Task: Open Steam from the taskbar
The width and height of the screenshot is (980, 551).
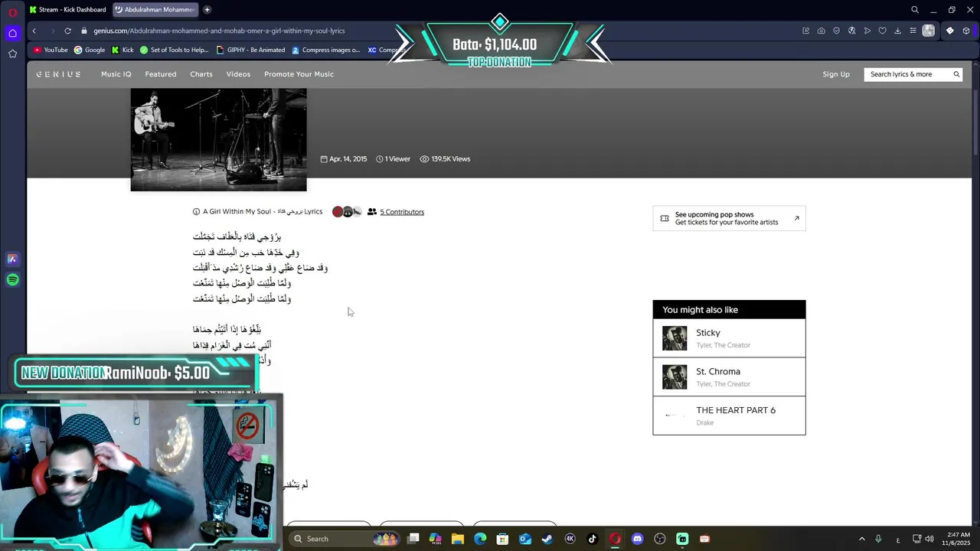Action: coord(547,539)
